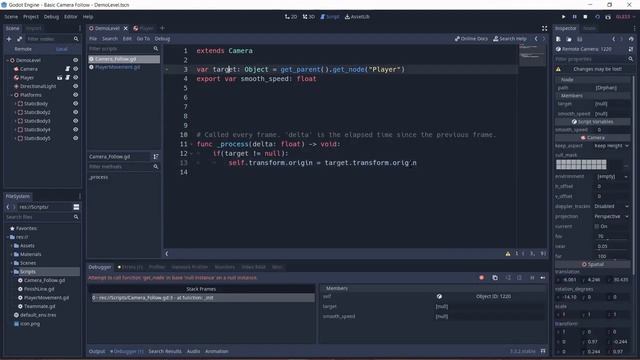640x360 pixels.
Task: Open the Output bottom panel
Action: 97,351
